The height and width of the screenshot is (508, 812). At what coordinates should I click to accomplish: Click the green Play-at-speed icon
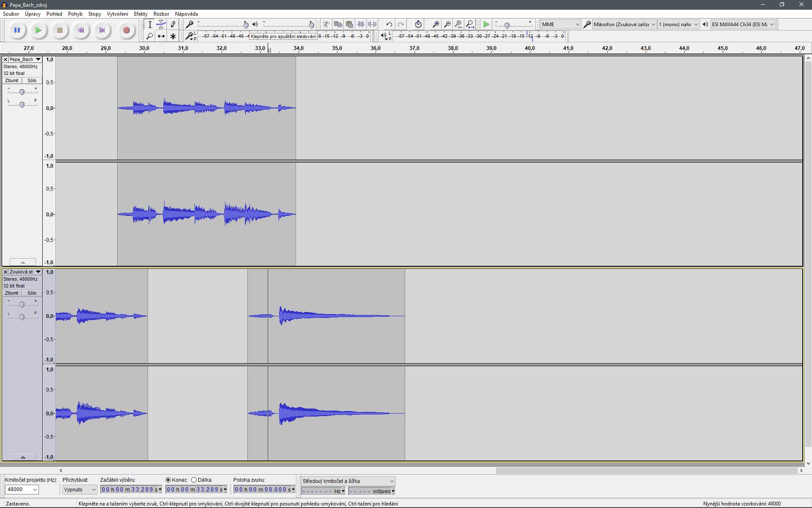[486, 24]
